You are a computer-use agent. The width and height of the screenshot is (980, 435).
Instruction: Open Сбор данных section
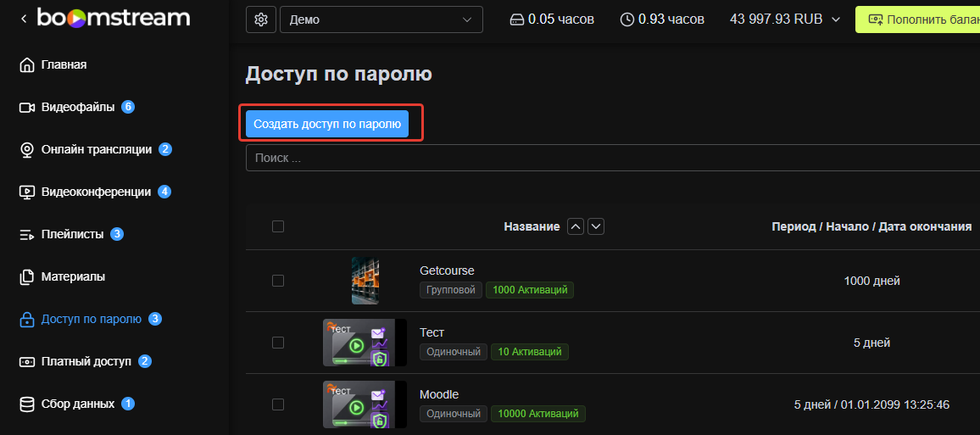tap(78, 404)
